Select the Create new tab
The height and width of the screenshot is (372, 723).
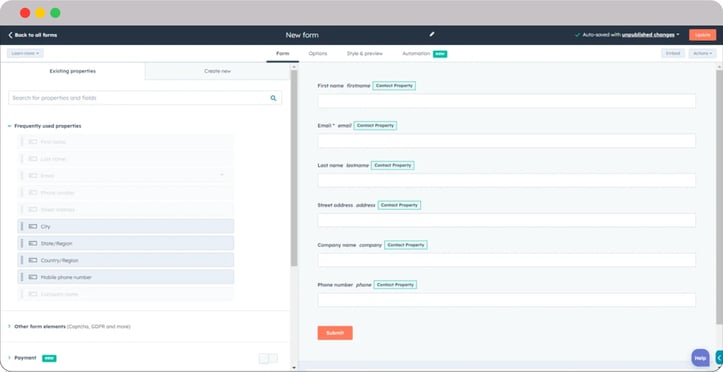[218, 71]
